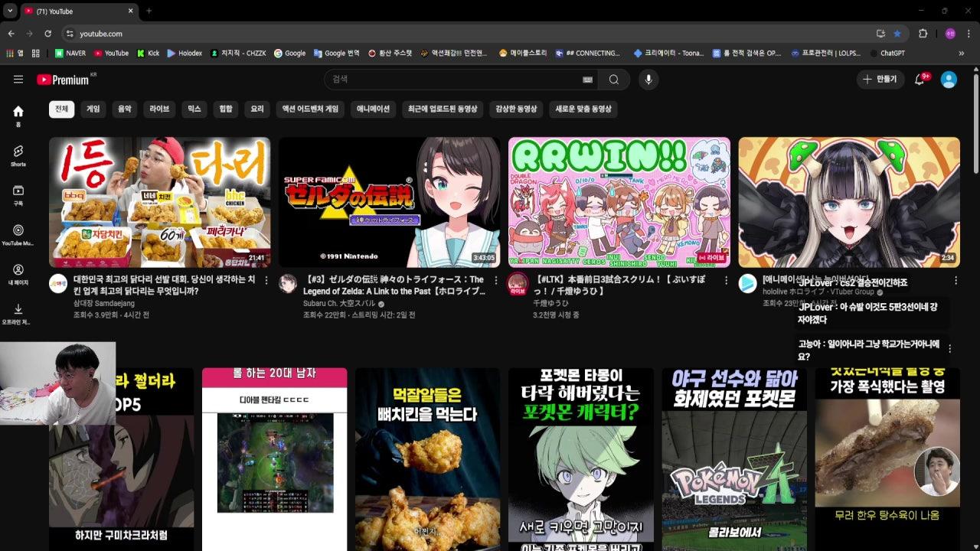Open the Google 번역 bookmark
The height and width of the screenshot is (551, 980).
pos(336,54)
